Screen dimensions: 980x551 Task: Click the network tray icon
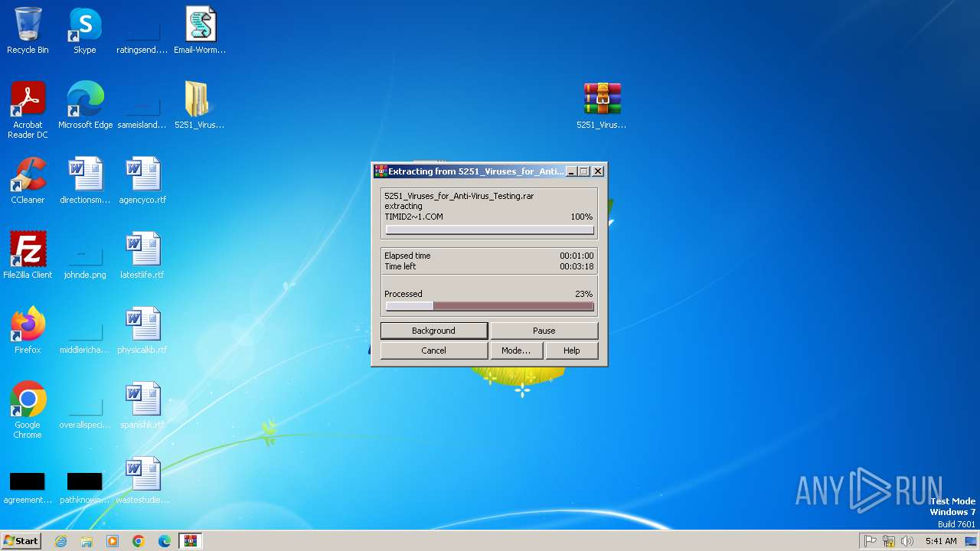[889, 541]
